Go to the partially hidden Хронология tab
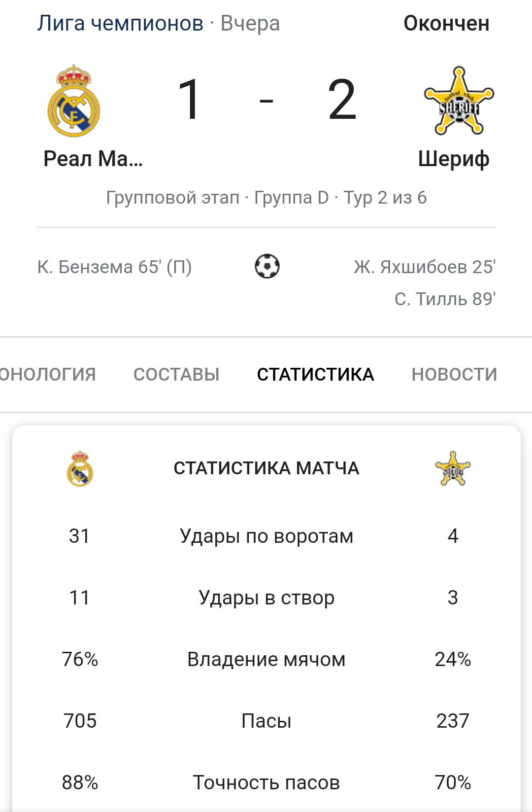This screenshot has width=532, height=812. [x=47, y=375]
